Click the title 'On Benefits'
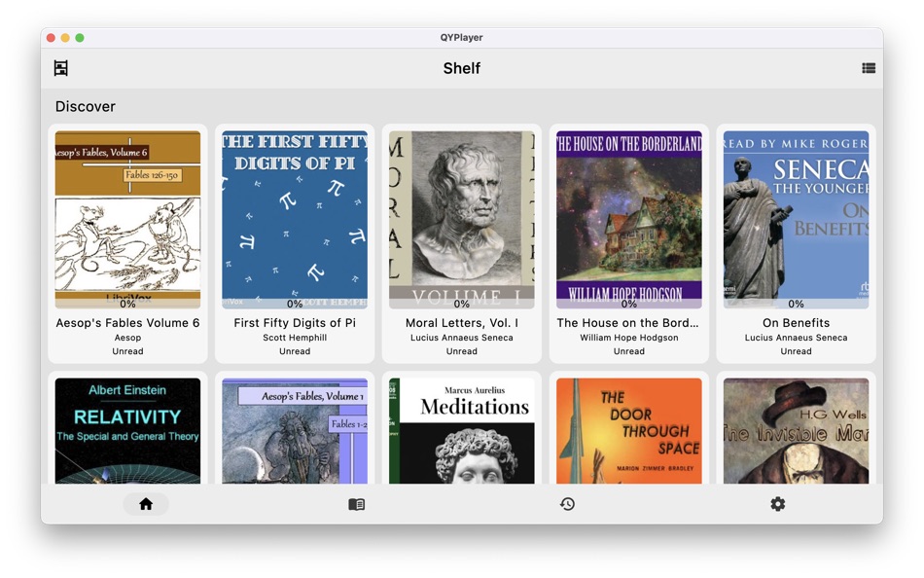924x578 pixels. [797, 323]
